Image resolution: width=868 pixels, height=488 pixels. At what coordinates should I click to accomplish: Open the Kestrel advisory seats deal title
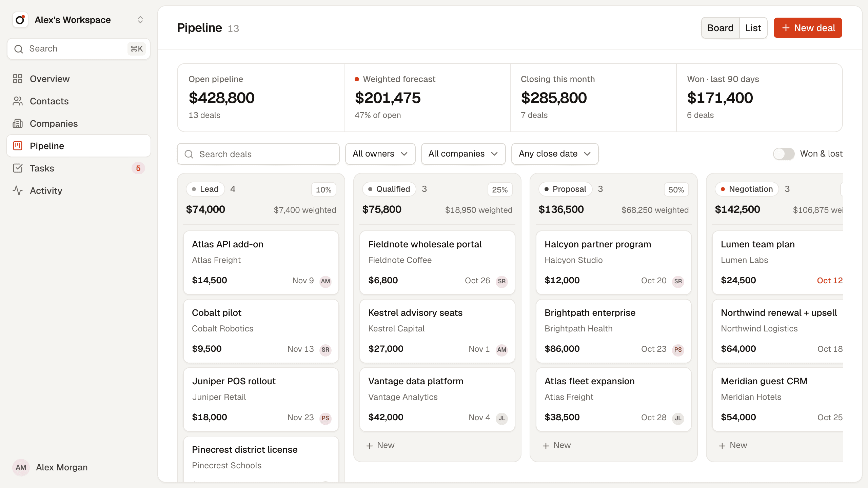[415, 313]
